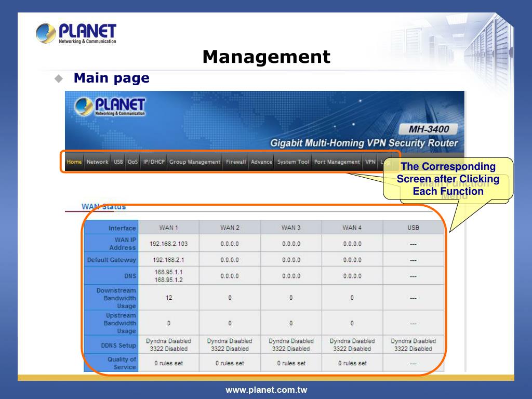Click USB DDNS setup cell
This screenshot has width=532, height=399.
[x=413, y=345]
